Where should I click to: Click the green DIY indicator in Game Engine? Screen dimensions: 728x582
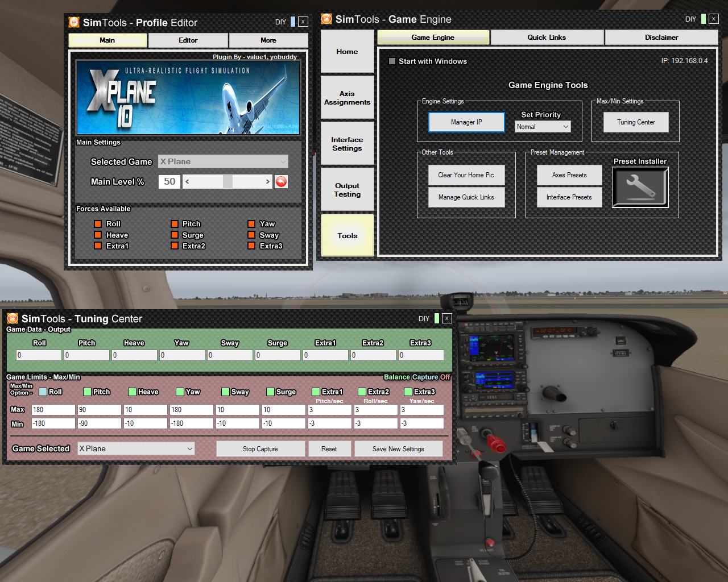(704, 19)
